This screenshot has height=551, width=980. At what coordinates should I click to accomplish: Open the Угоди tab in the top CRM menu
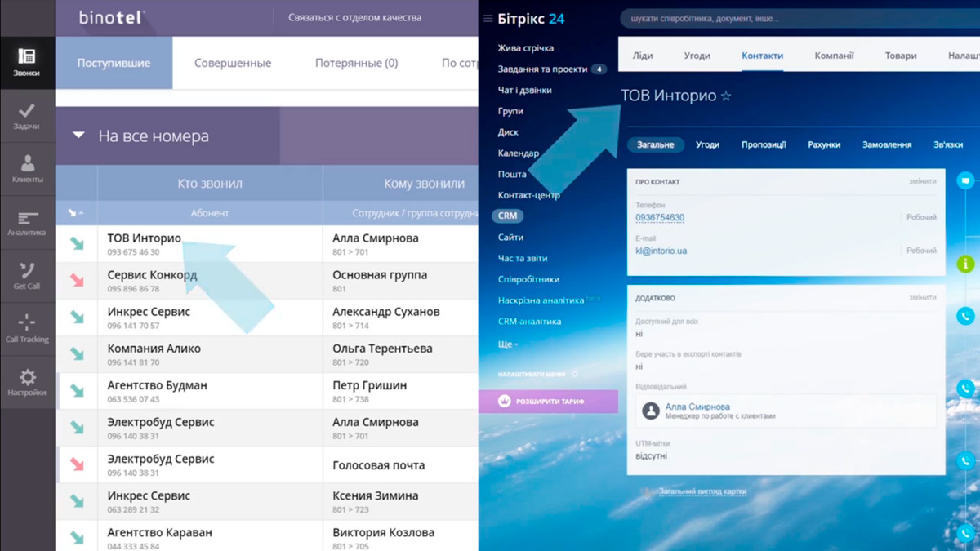pyautogui.click(x=697, y=56)
